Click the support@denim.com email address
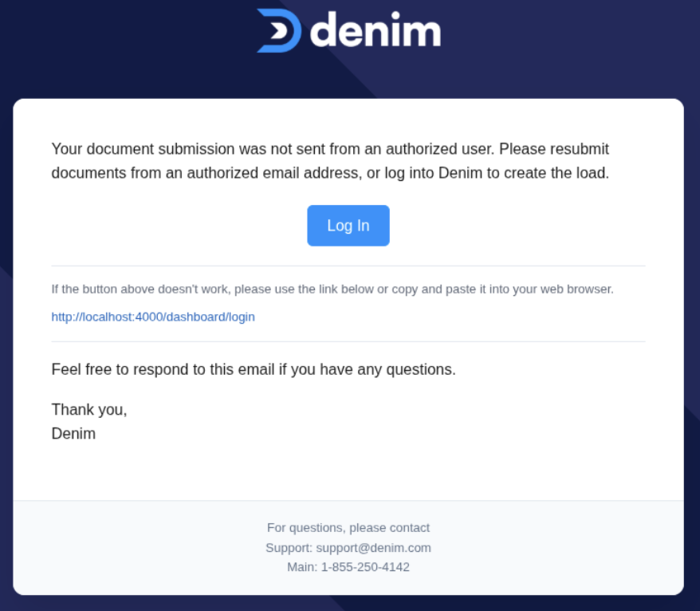The height and width of the screenshot is (611, 700). 373,548
